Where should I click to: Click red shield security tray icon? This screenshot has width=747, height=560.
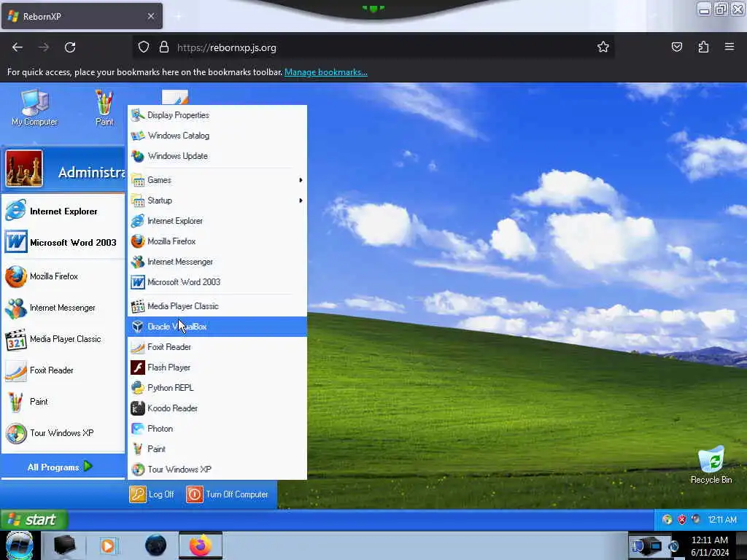(682, 519)
